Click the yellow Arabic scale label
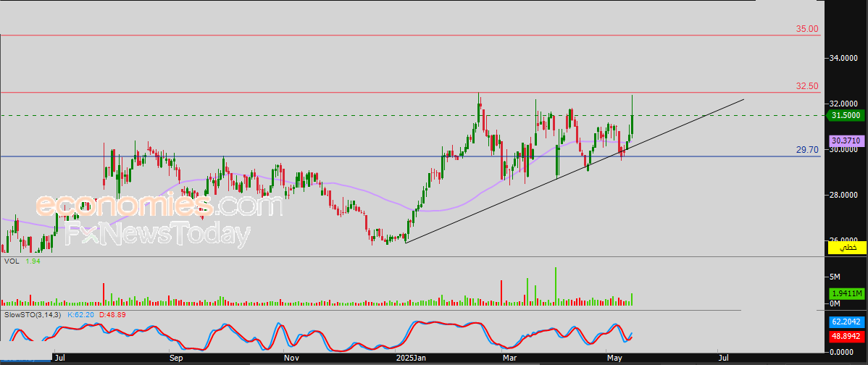868x365 pixels. (846, 247)
